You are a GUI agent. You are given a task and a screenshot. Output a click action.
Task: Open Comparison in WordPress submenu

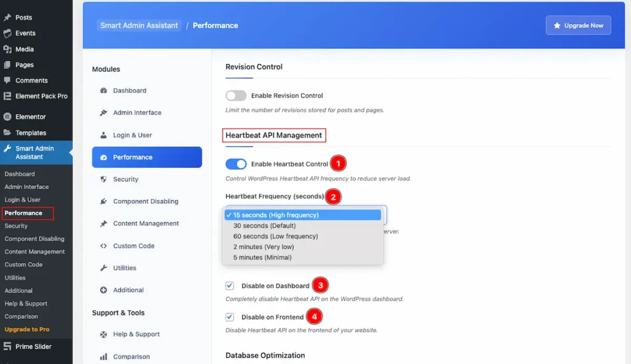(22, 317)
